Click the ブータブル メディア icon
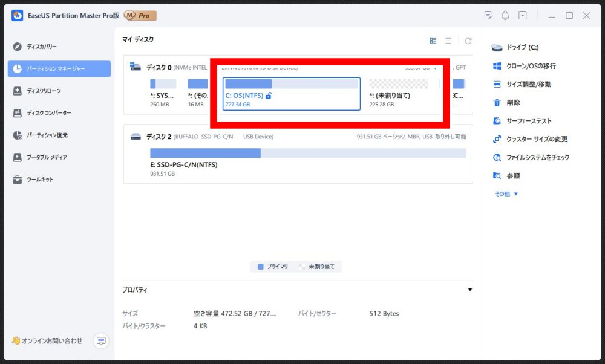This screenshot has width=605, height=364. tap(17, 157)
